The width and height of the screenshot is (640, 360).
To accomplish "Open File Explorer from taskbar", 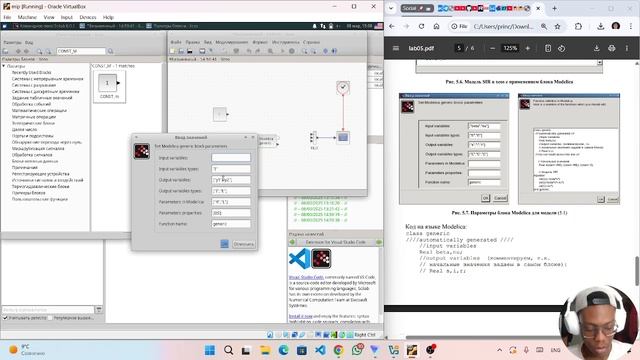I will [x=265, y=350].
